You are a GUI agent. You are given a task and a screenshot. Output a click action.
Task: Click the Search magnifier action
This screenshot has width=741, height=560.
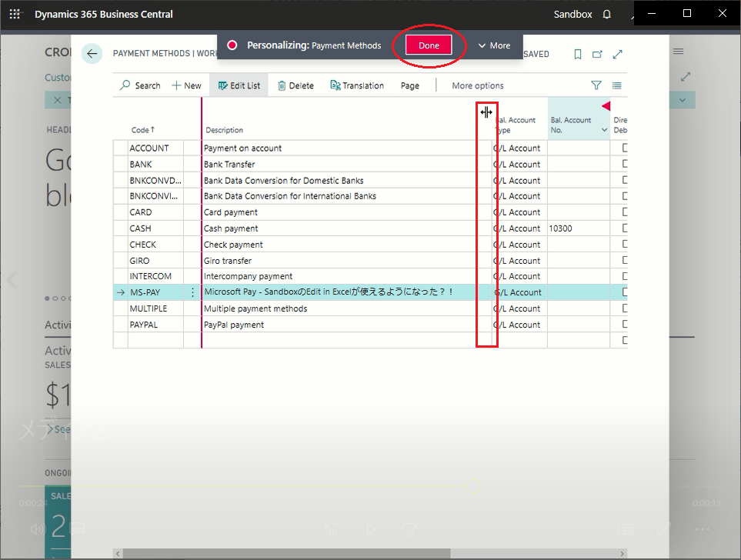tap(140, 85)
